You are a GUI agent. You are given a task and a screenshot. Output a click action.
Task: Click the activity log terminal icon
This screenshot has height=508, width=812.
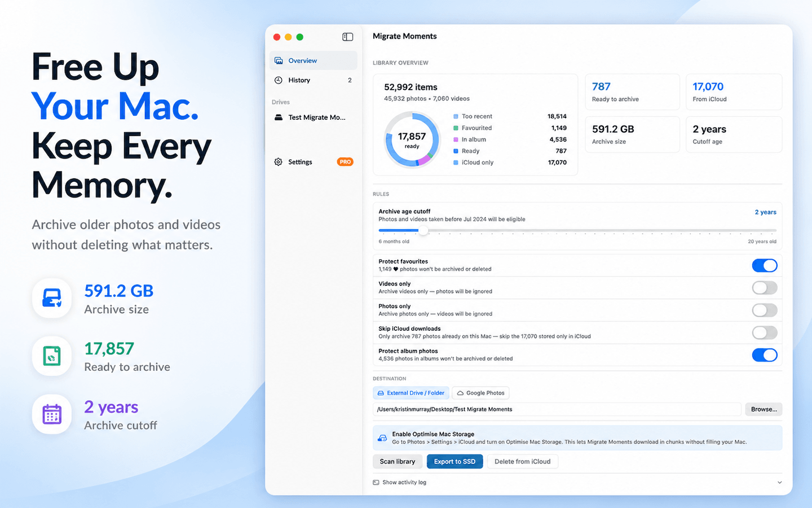click(376, 483)
